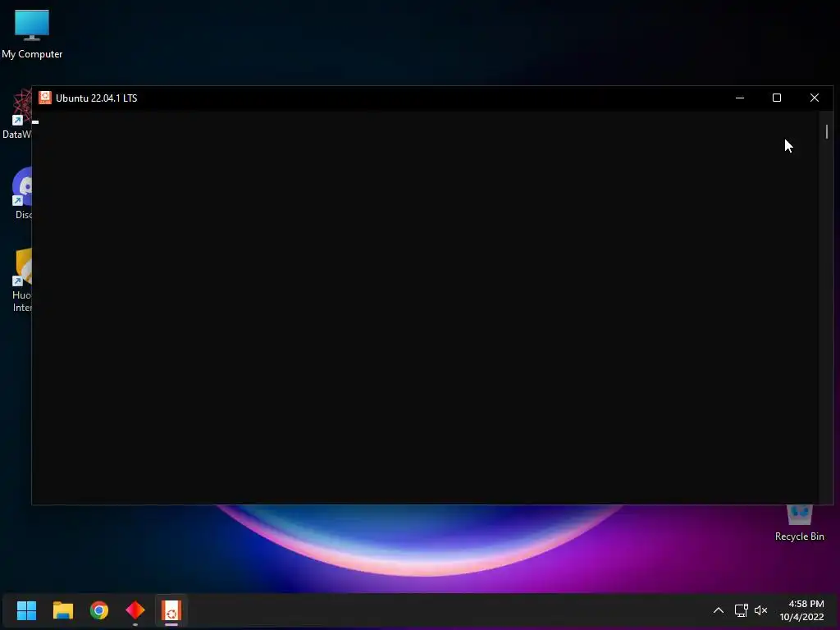This screenshot has width=840, height=630.
Task: Open network status in the system tray
Action: [x=741, y=610]
